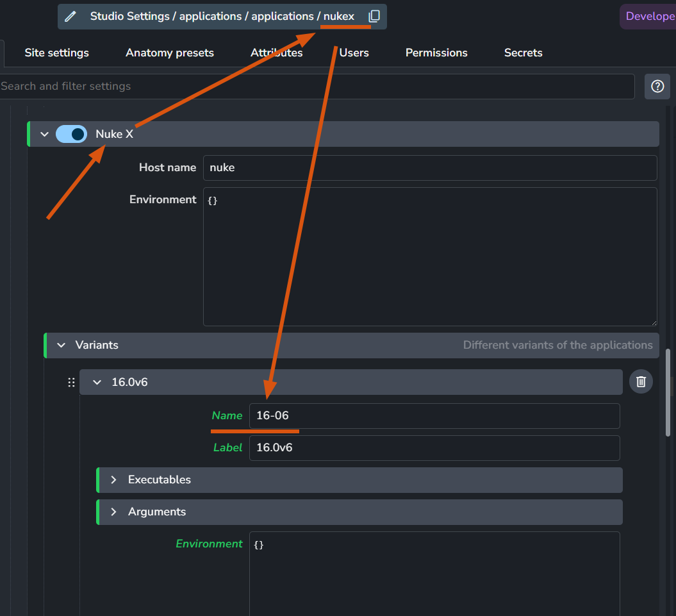Click the vertical scrollbar thumb on right

668,392
